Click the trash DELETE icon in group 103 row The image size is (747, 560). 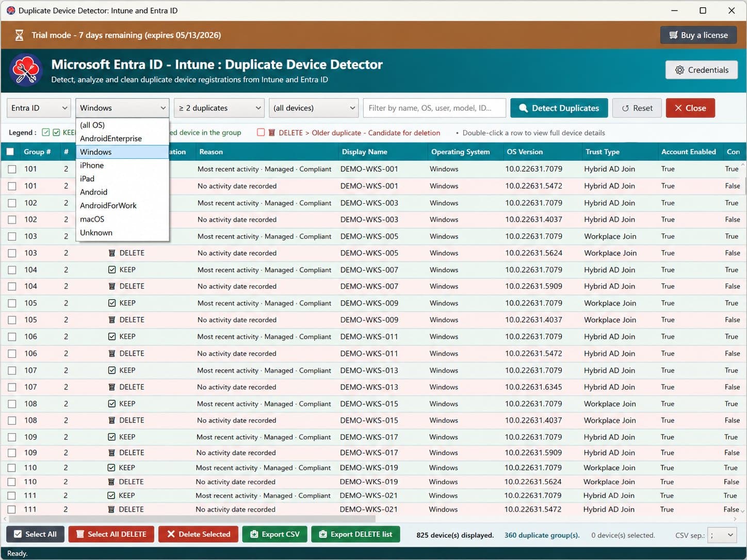[x=112, y=253]
